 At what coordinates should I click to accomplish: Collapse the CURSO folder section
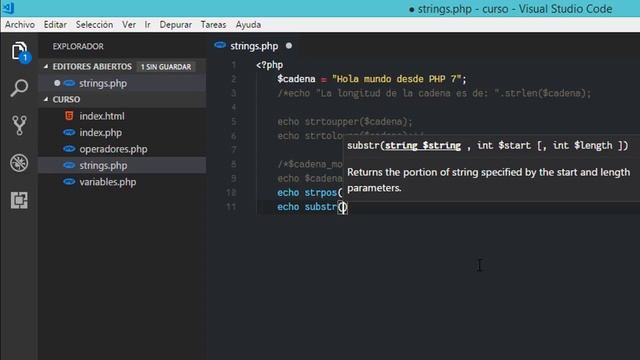pyautogui.click(x=46, y=99)
